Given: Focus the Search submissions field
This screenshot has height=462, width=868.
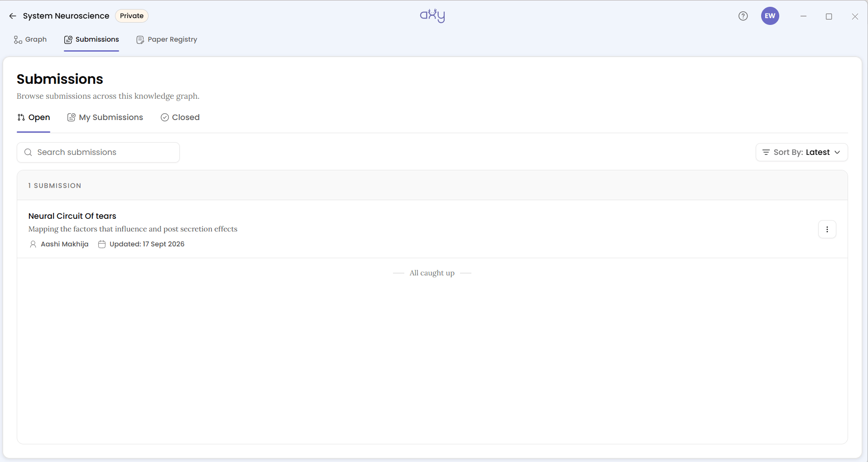Looking at the screenshot, I should pos(98,152).
